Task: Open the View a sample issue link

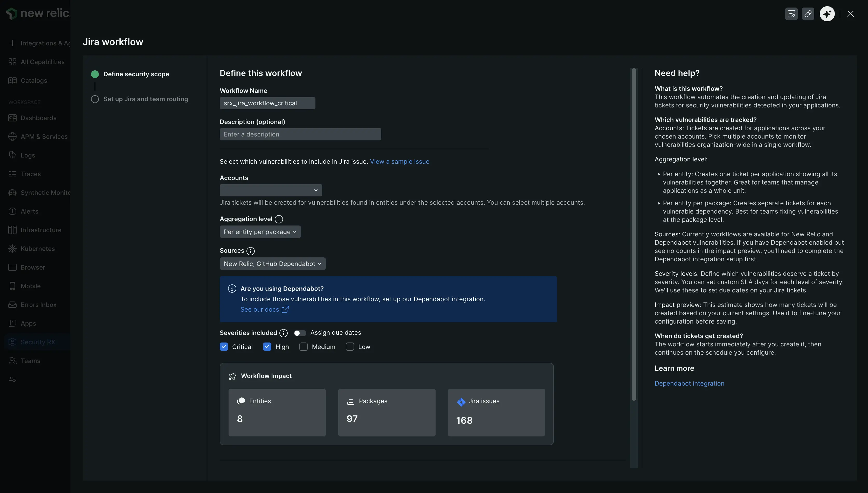Action: pos(399,162)
